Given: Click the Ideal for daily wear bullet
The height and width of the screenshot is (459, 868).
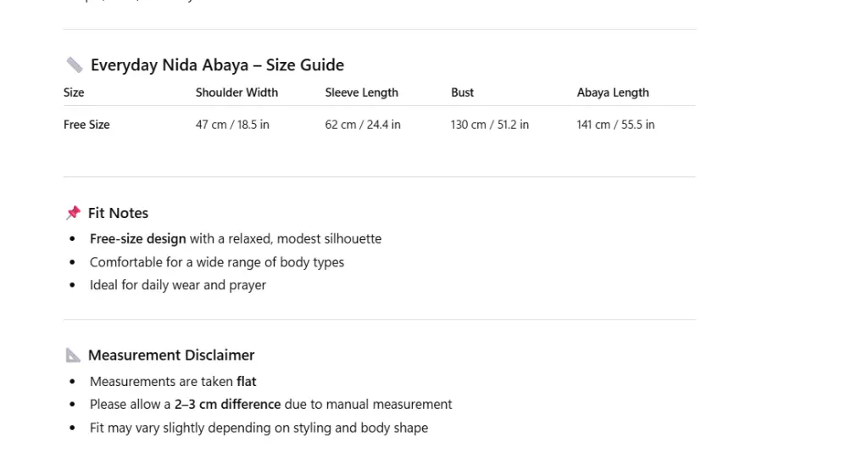Looking at the screenshot, I should coord(178,285).
